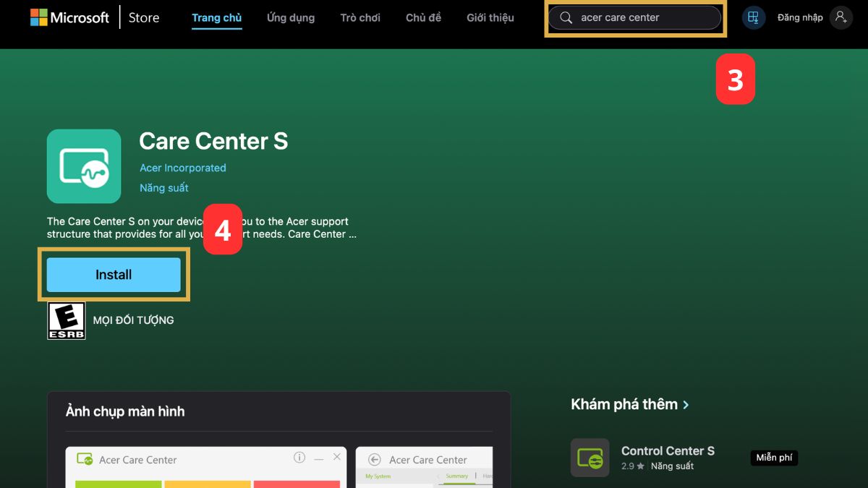Click the 2.9 star rating of Control Center S
Screen dimensions: 868x488
pos(633,466)
